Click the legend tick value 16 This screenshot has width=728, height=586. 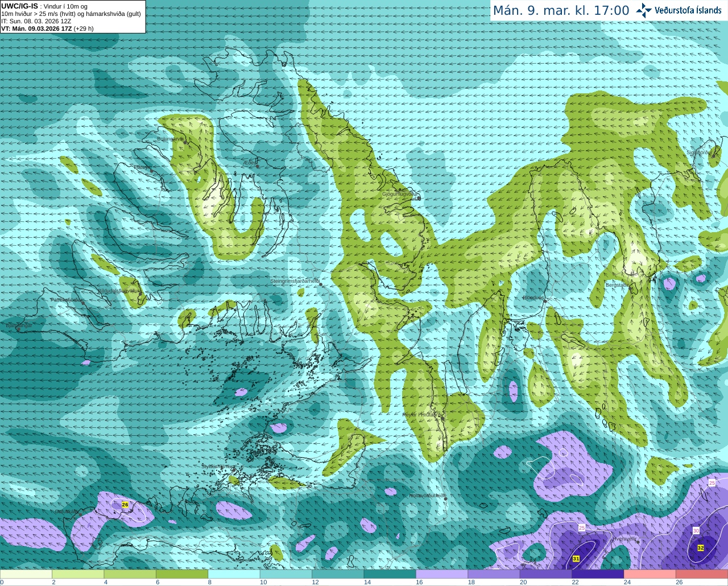click(x=419, y=582)
